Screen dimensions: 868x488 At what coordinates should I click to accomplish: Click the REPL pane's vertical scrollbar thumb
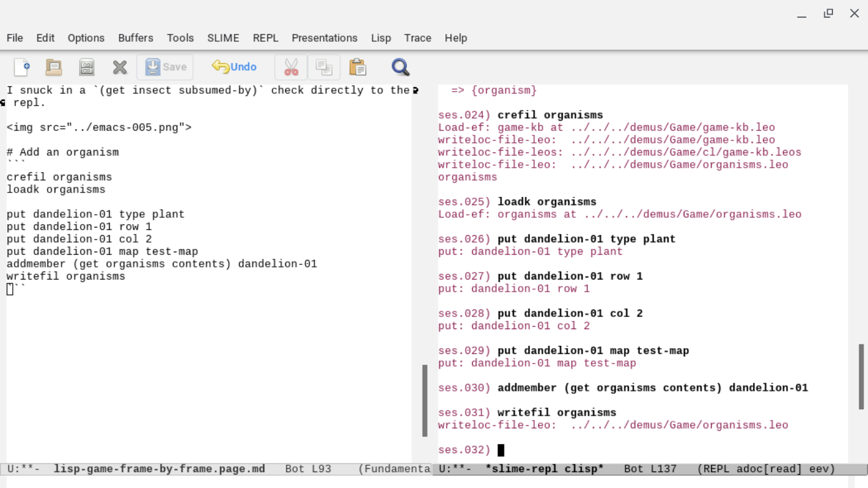[861, 376]
